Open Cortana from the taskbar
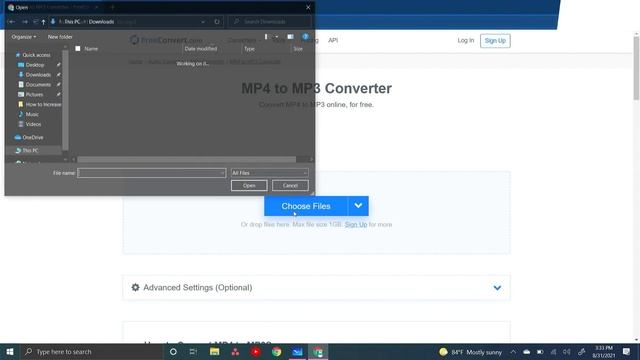Screen dimensions: 640x360 173,352
